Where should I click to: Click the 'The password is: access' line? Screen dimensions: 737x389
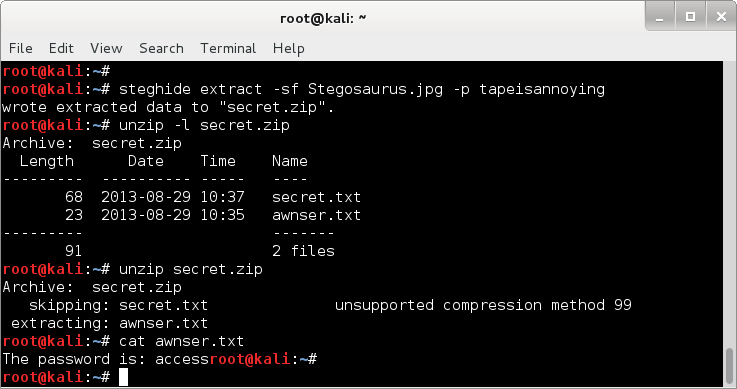[x=106, y=359]
